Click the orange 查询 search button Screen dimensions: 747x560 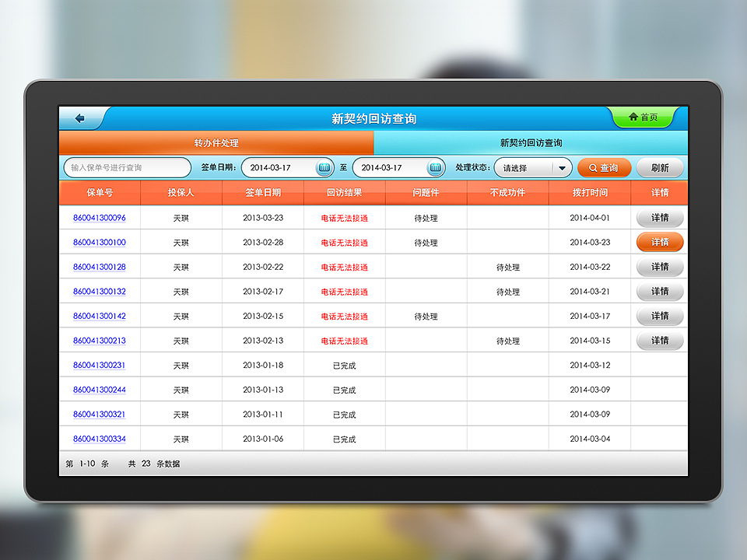[x=604, y=168]
